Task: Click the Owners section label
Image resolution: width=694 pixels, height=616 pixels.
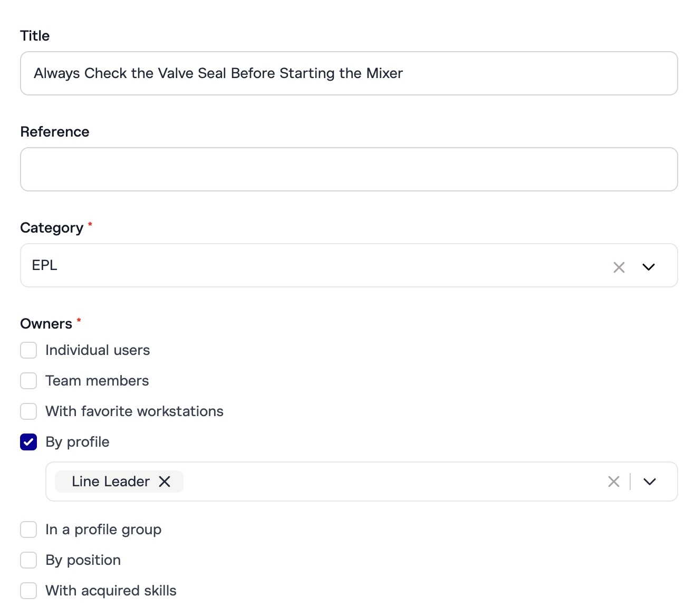Action: pyautogui.click(x=46, y=324)
